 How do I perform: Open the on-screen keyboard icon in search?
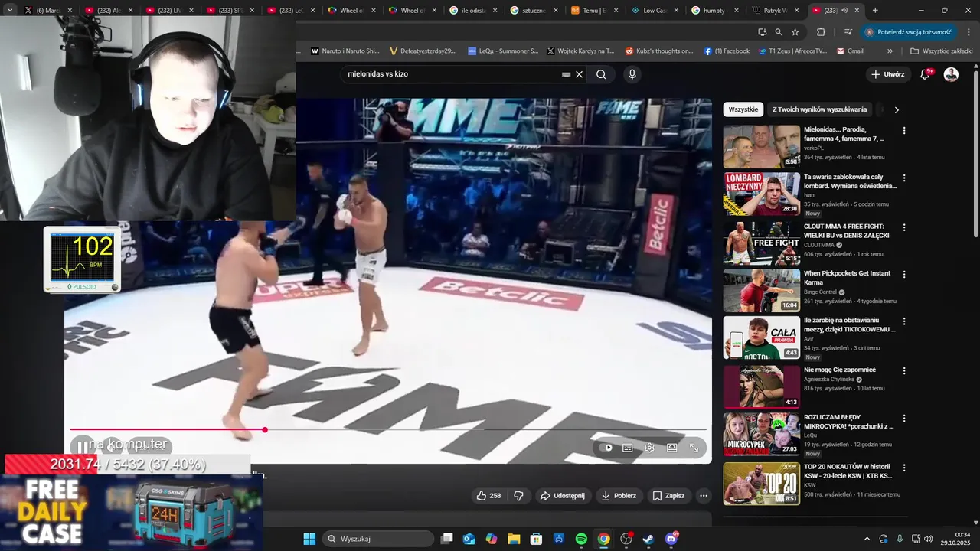567,74
